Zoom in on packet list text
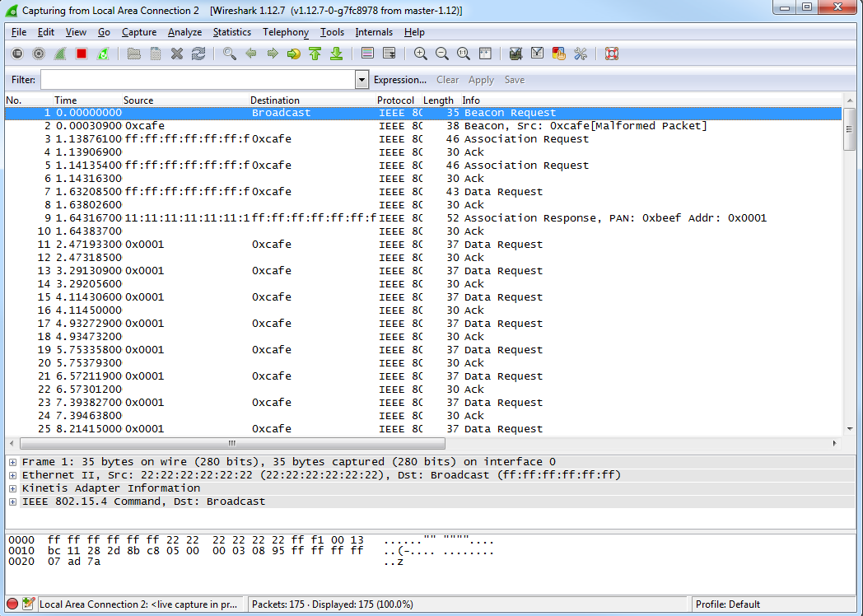Viewport: 863px width, 616px height. click(x=421, y=54)
